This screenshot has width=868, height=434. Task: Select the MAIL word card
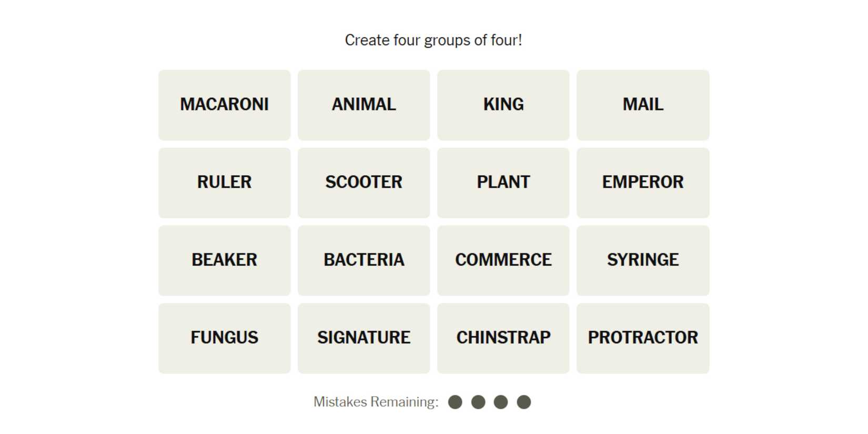642,105
